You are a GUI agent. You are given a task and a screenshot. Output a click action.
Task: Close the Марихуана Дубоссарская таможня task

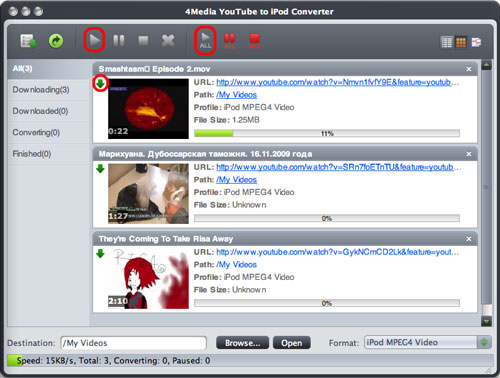pyautogui.click(x=469, y=154)
